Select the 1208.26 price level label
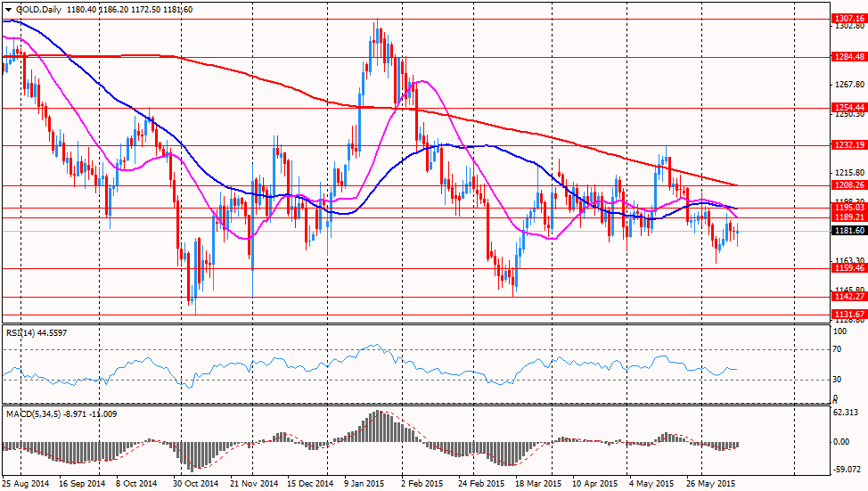This screenshot has height=491, width=868. tap(849, 185)
